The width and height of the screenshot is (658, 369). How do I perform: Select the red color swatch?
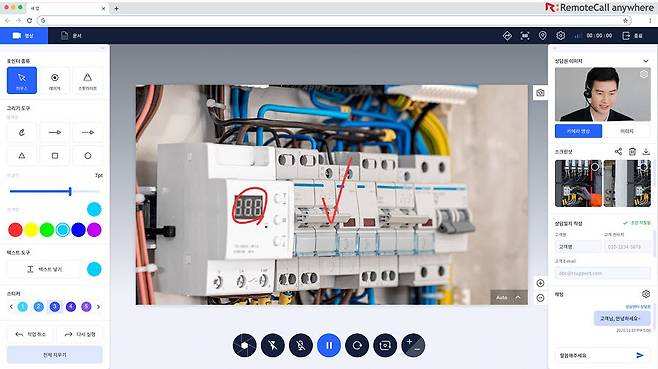pos(15,230)
